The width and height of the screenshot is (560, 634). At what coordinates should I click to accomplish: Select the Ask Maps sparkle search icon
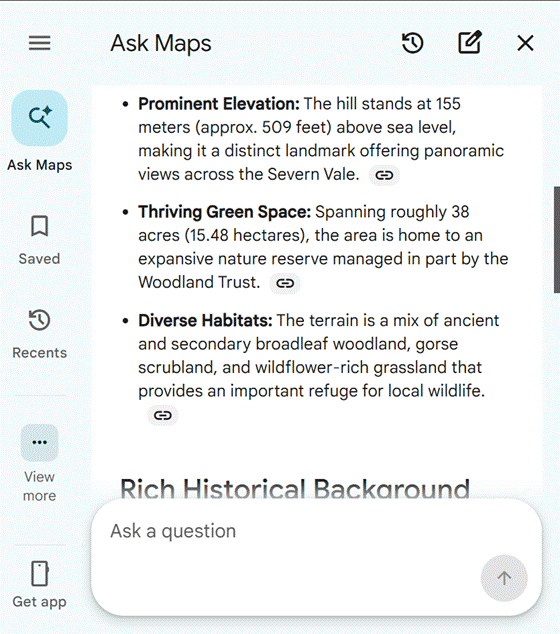click(40, 118)
